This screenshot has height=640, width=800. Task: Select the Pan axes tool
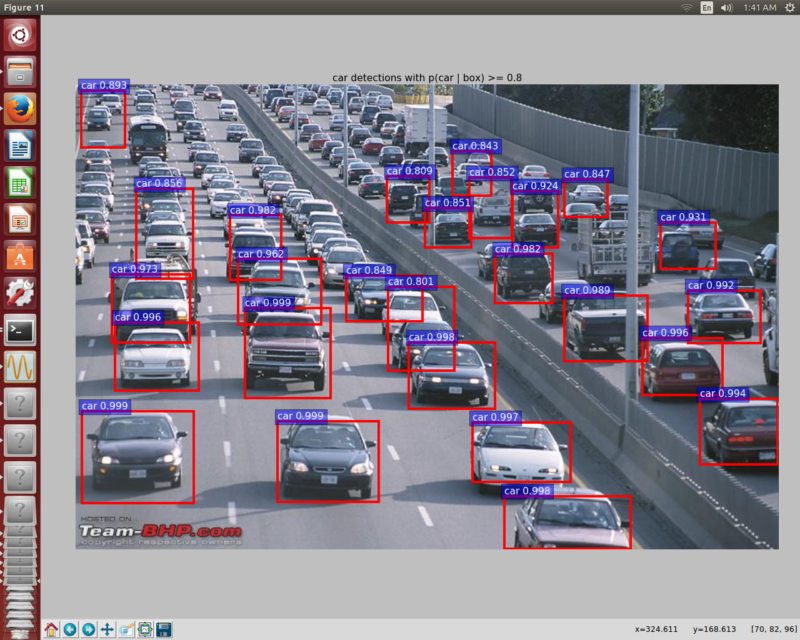tap(108, 629)
